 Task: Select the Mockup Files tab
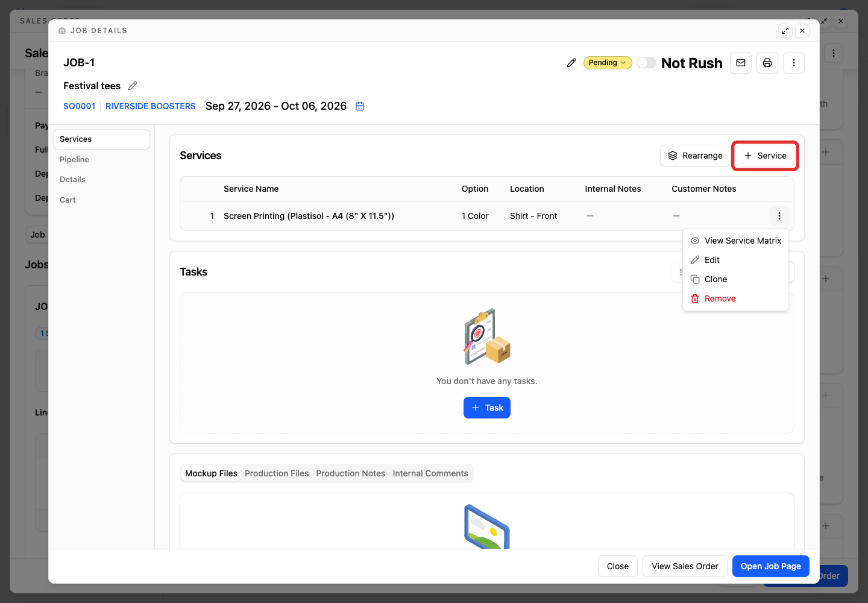pos(211,473)
